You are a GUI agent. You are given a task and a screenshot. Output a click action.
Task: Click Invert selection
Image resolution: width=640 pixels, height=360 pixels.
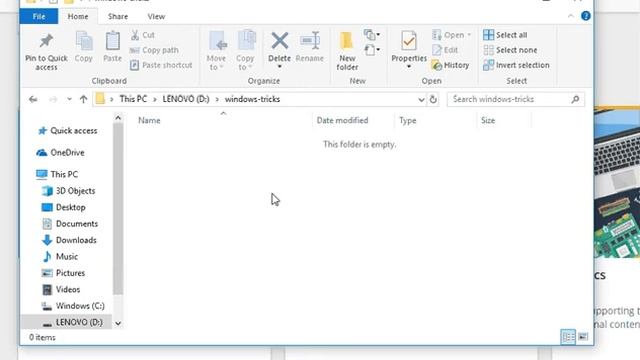(x=516, y=65)
